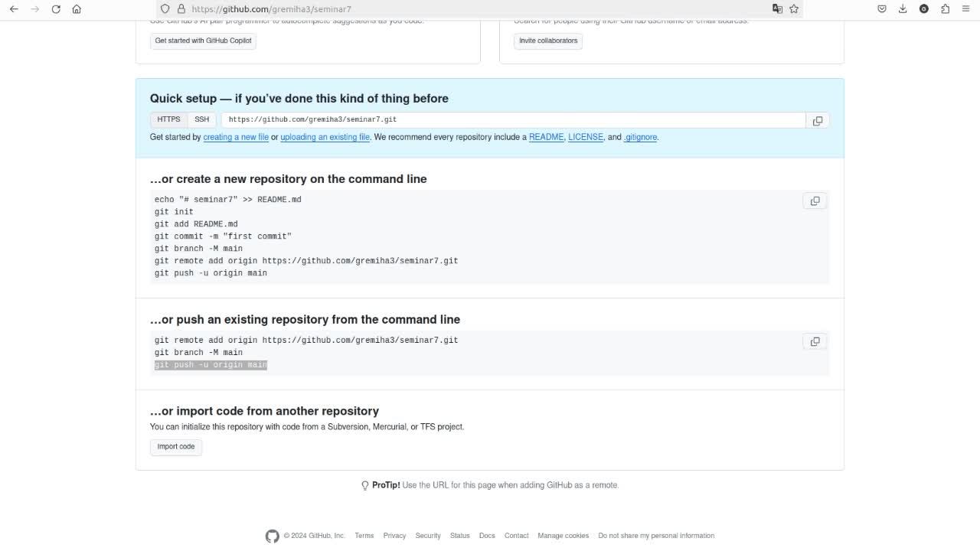This screenshot has width=980, height=551.
Task: Open the extensions puzzle icon
Action: point(945,9)
